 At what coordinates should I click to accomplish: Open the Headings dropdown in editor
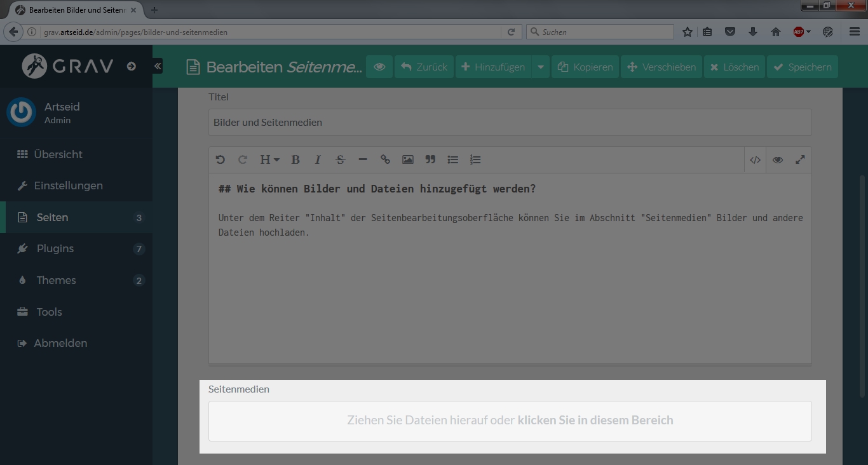pos(269,160)
